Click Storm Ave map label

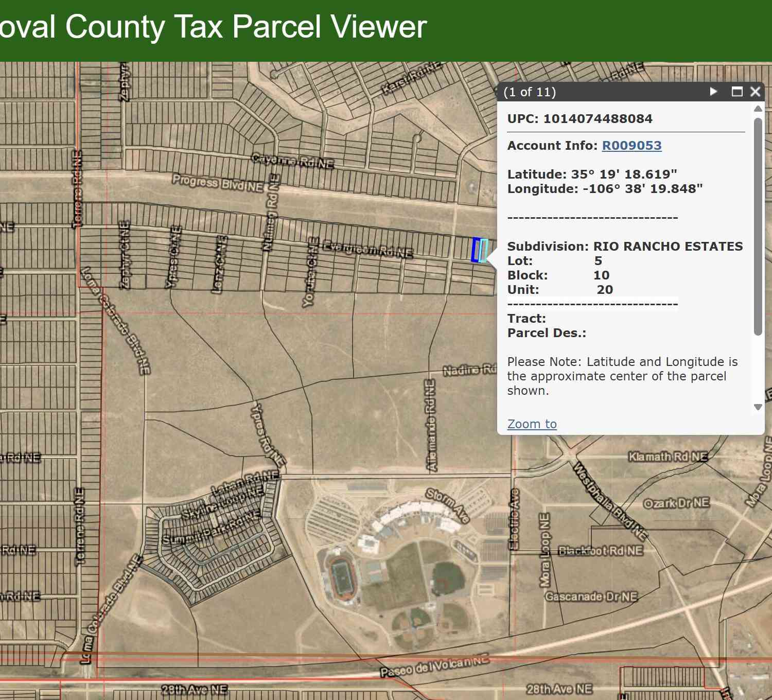[447, 506]
